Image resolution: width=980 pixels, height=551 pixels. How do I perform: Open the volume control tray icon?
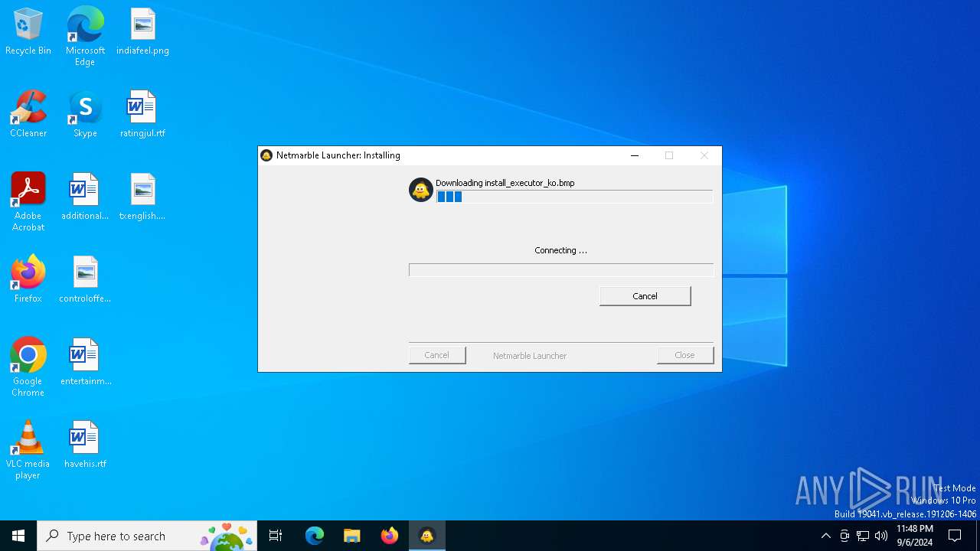[881, 536]
